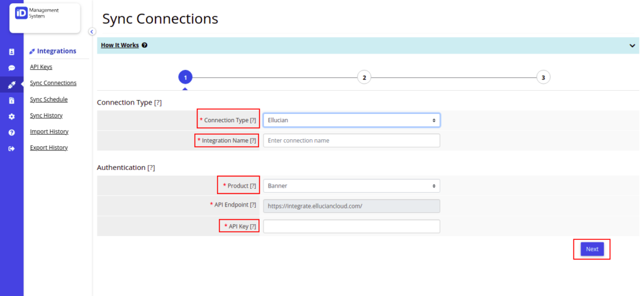Go to wizard step 1 circle
This screenshot has width=644, height=296.
click(x=186, y=77)
